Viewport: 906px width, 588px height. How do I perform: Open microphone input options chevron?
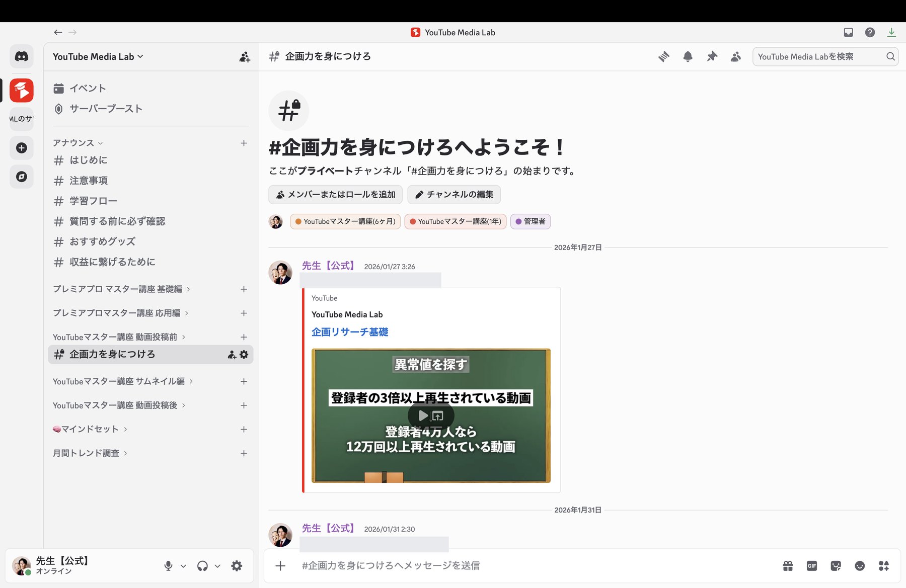(183, 566)
